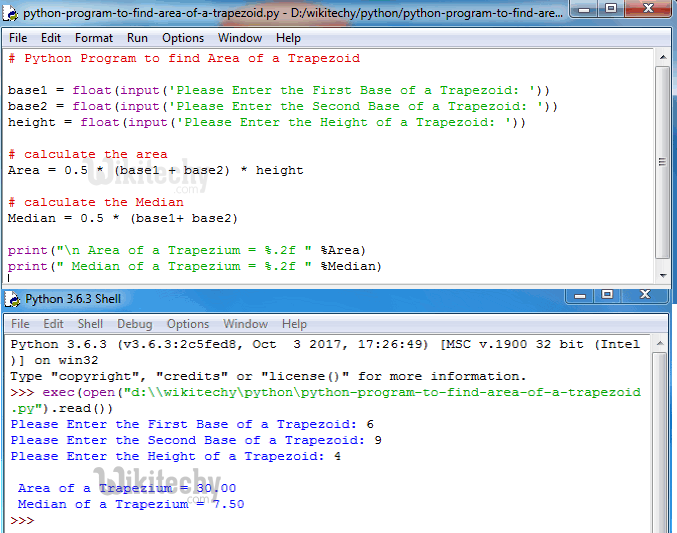The image size is (677, 533).
Task: Maximize the Python 3.6.3 Shell window
Action: click(607, 295)
